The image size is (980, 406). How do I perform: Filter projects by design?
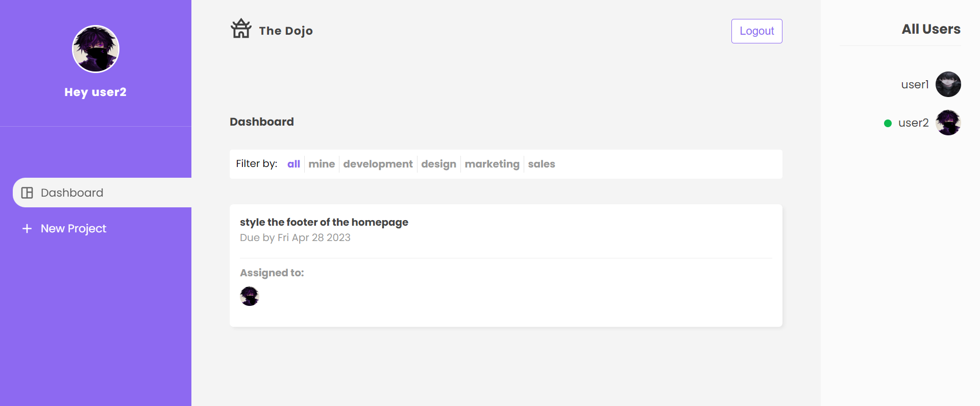coord(438,164)
